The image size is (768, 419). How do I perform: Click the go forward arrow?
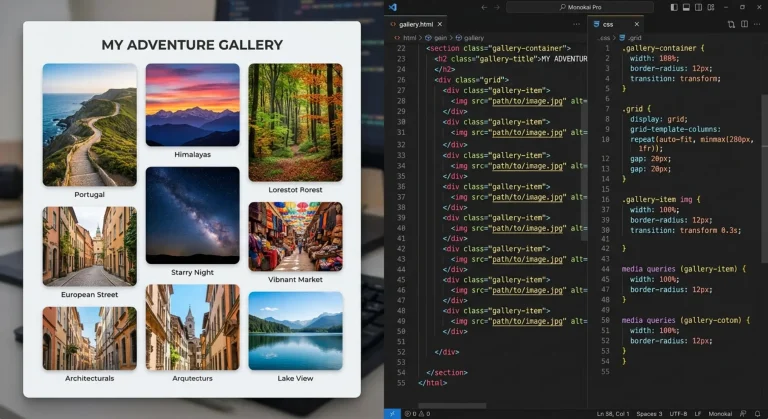497,7
